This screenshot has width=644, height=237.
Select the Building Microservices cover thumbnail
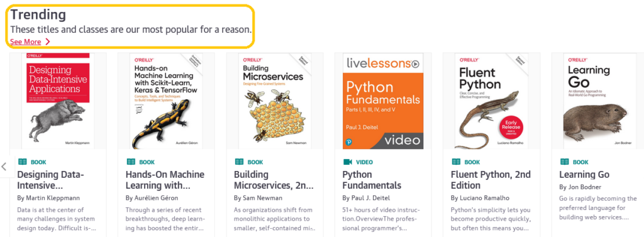(275, 101)
